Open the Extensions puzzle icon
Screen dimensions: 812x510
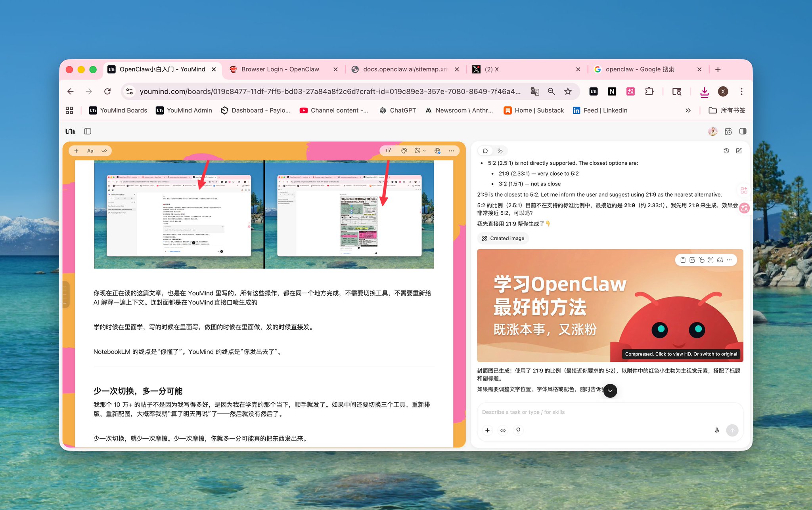[x=649, y=92]
